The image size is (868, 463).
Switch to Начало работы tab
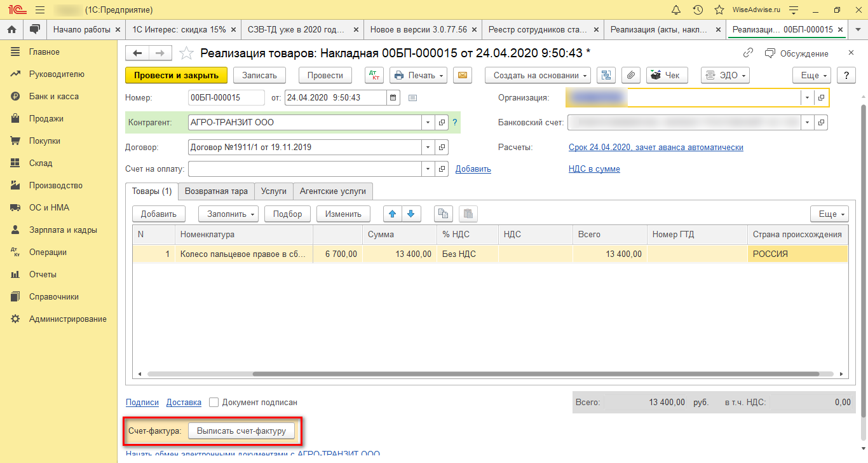pos(82,29)
